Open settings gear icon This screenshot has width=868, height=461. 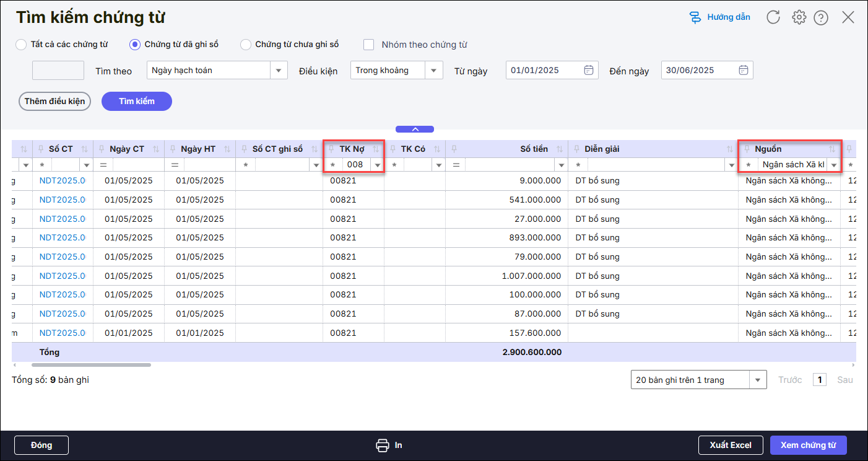(x=799, y=17)
